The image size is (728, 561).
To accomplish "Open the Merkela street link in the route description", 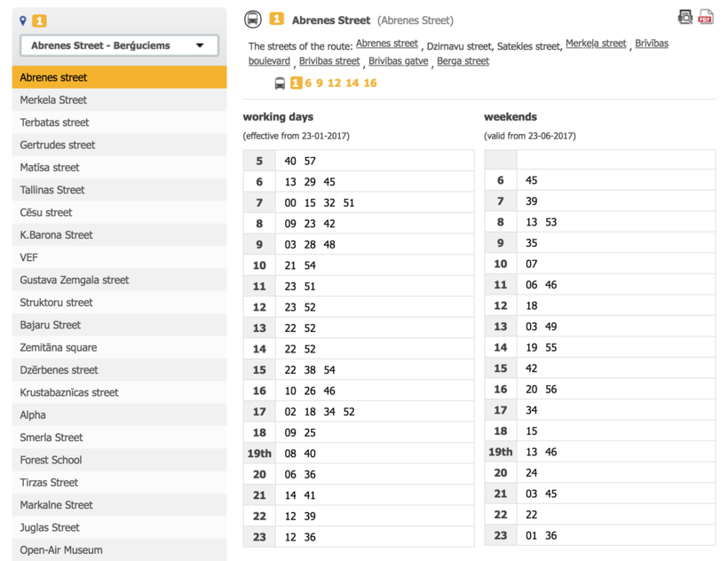I will point(596,43).
